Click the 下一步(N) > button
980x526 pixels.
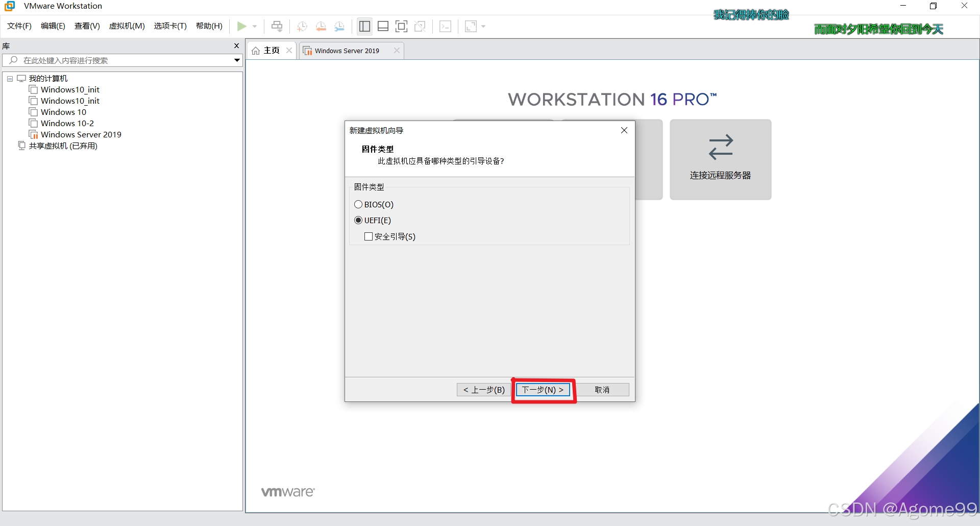543,390
